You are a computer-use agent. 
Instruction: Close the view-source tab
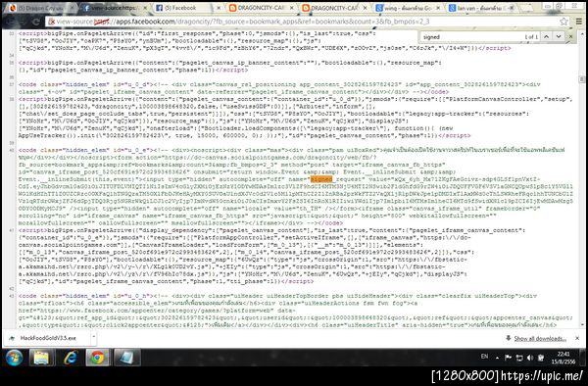point(145,8)
